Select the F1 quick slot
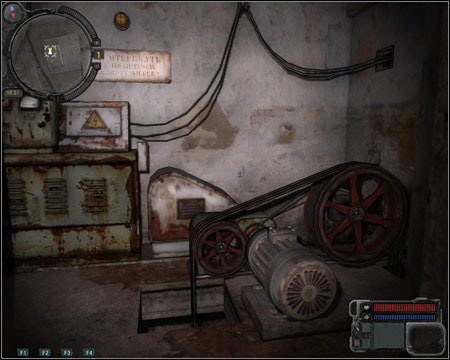Viewport: 450px width, 360px height. point(23,352)
